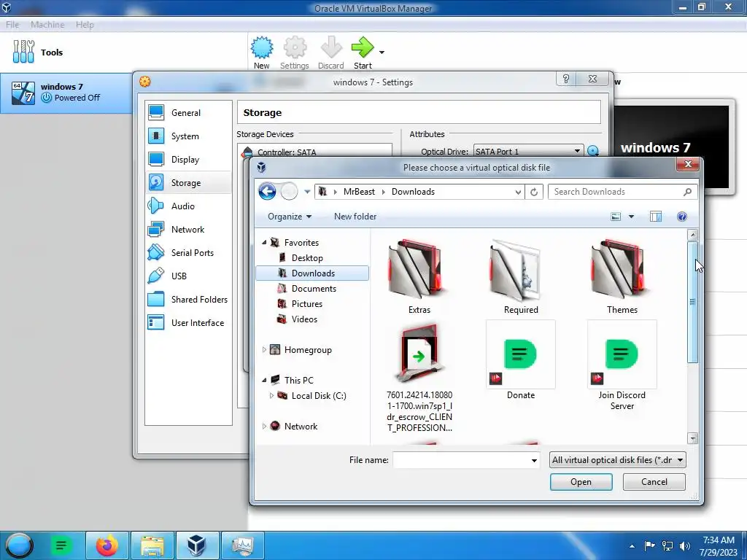Select the Donate shortcut file

[521, 361]
